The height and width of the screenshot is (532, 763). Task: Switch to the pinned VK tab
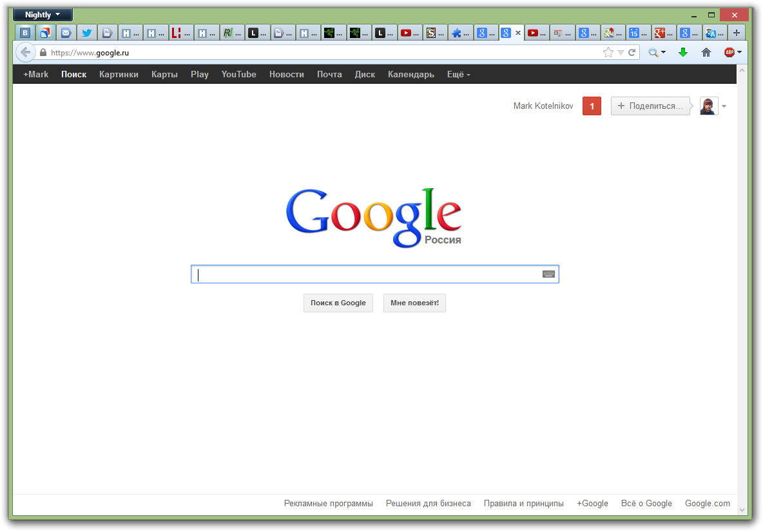[25, 33]
